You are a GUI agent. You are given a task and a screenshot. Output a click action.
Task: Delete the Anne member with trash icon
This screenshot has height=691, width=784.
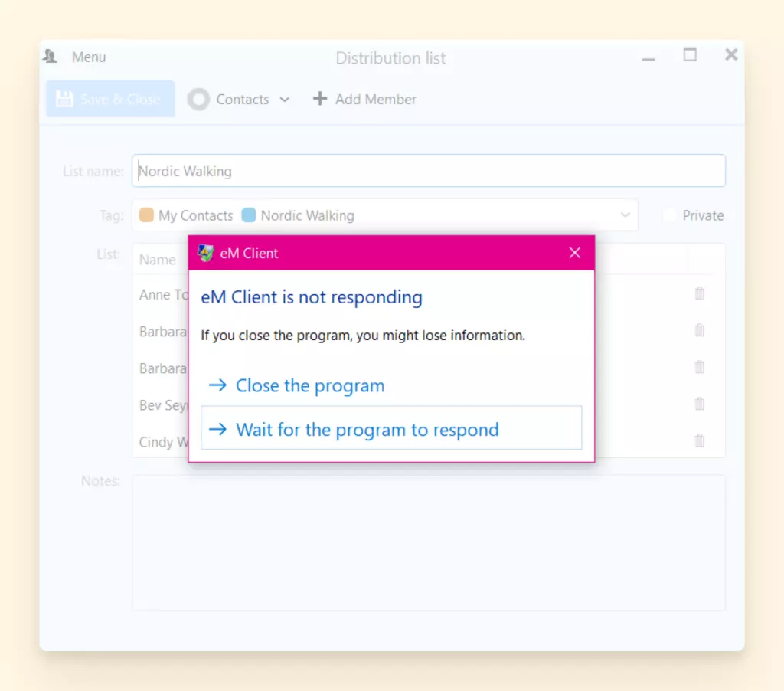coord(700,293)
